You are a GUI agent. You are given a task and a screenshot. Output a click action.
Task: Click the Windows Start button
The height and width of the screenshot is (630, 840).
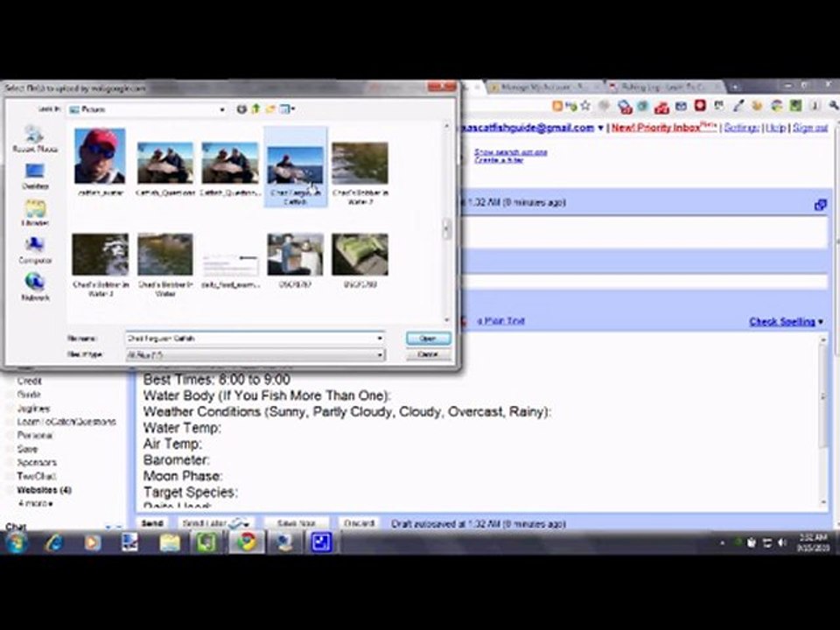point(16,542)
